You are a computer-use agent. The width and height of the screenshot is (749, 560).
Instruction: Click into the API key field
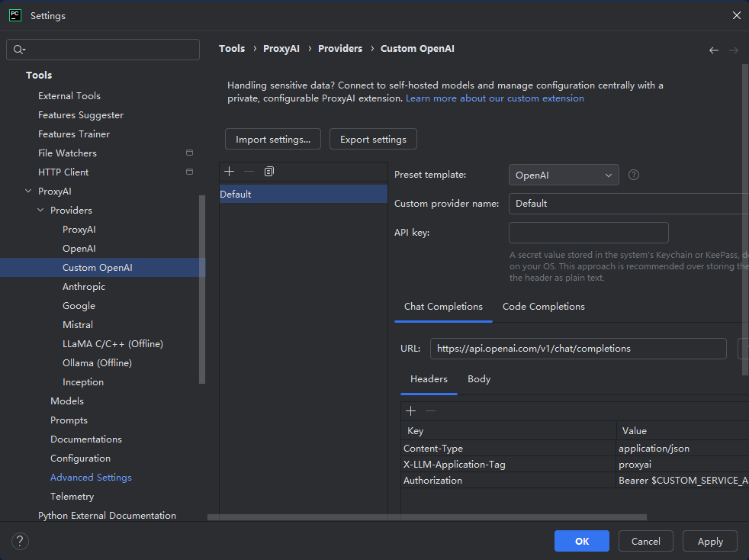pos(588,233)
